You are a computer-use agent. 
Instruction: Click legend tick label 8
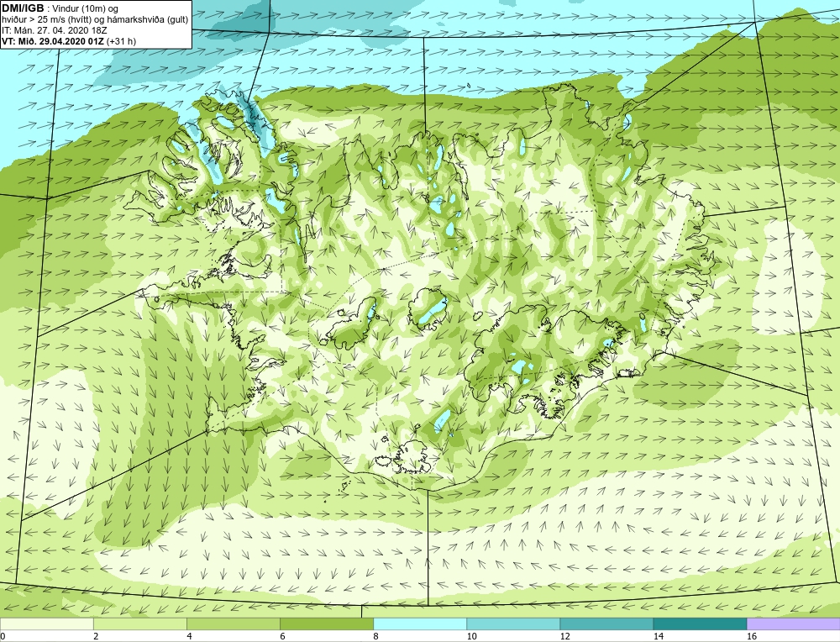coord(375,636)
